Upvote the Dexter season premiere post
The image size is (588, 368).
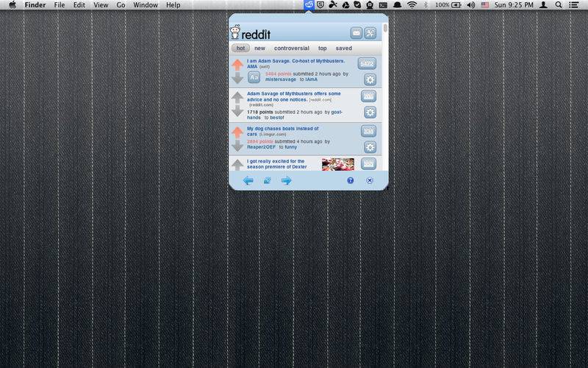pyautogui.click(x=237, y=164)
